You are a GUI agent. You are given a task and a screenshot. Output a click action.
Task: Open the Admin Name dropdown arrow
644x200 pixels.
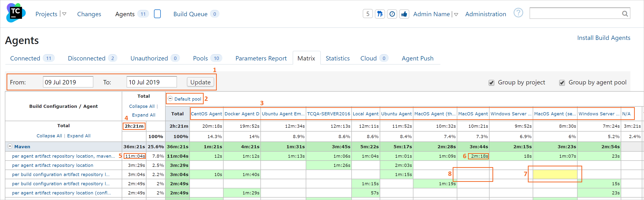[x=456, y=15]
